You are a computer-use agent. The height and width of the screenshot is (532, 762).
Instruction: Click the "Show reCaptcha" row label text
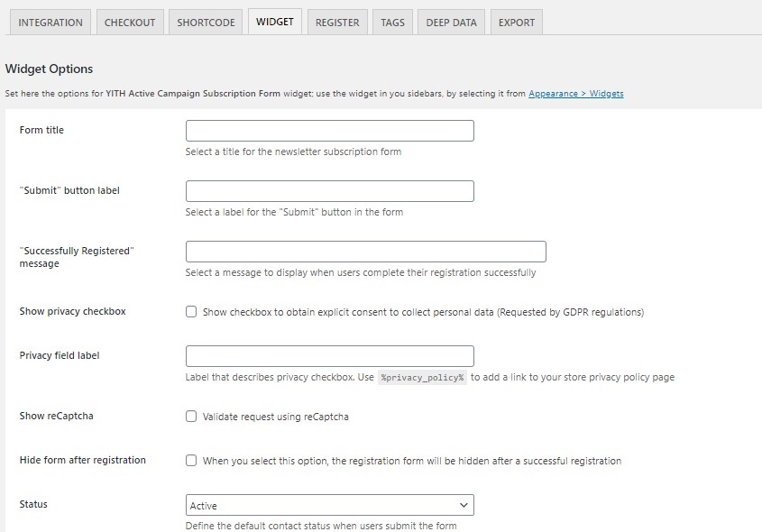click(56, 416)
